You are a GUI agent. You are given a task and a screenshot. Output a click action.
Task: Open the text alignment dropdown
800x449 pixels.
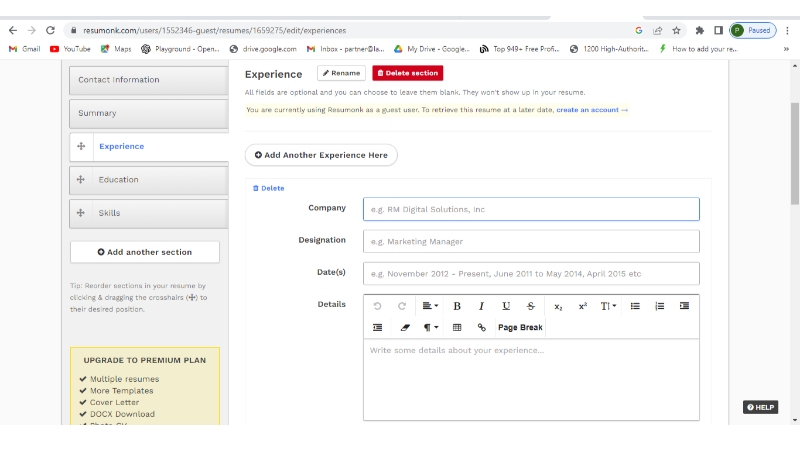click(430, 306)
